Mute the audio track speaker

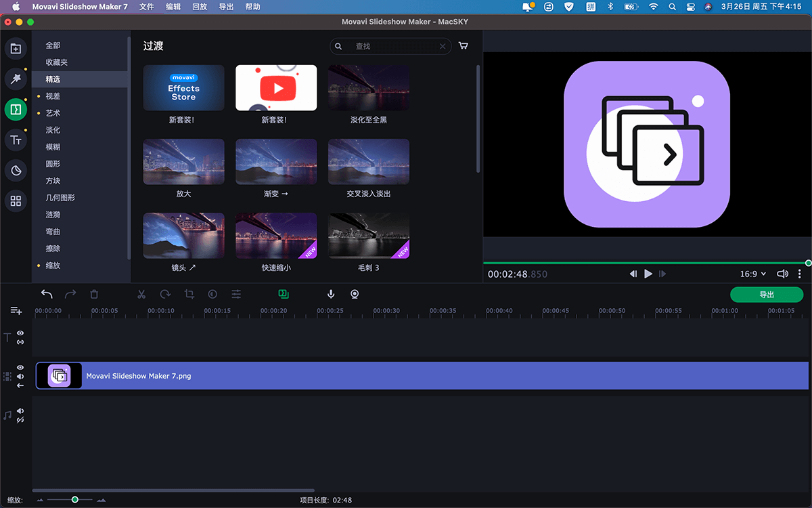[x=20, y=411]
